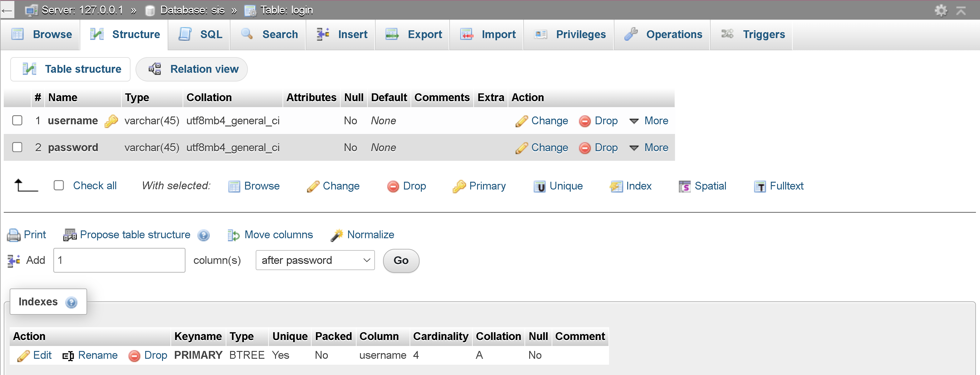Click Primary link in With selected row

[x=487, y=186]
